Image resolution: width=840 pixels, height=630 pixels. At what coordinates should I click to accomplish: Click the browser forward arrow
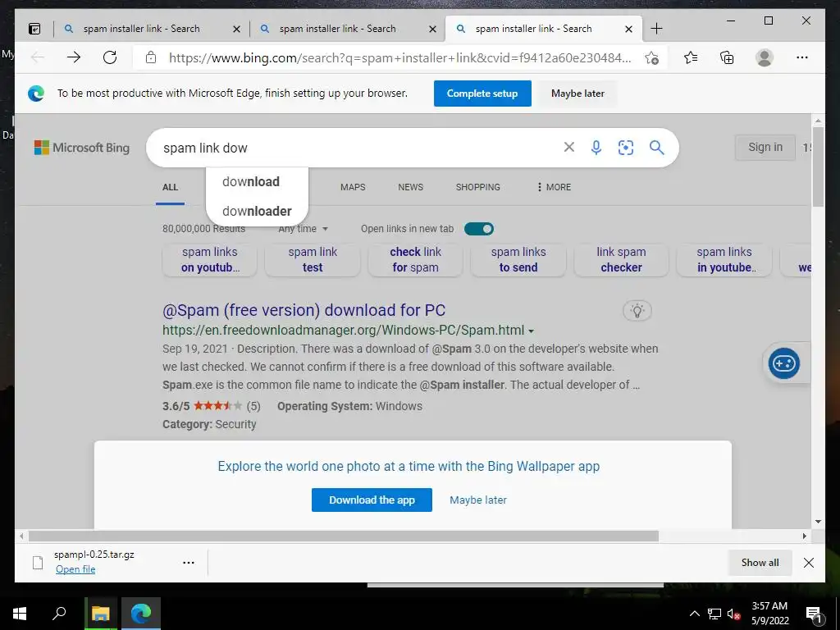pyautogui.click(x=74, y=57)
